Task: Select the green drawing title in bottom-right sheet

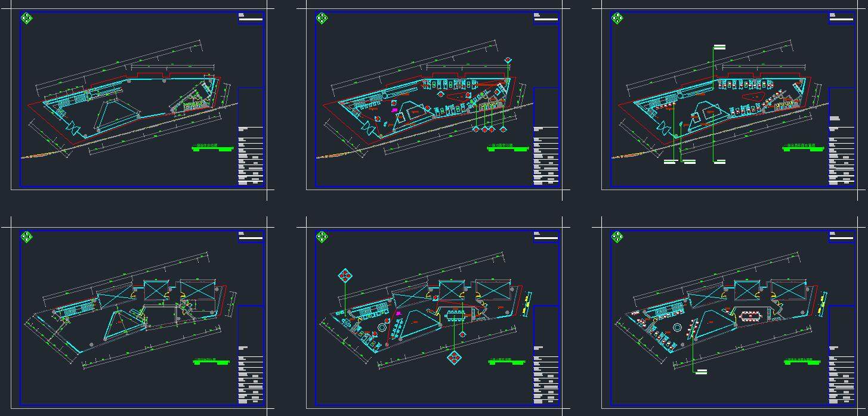Action: (x=803, y=361)
